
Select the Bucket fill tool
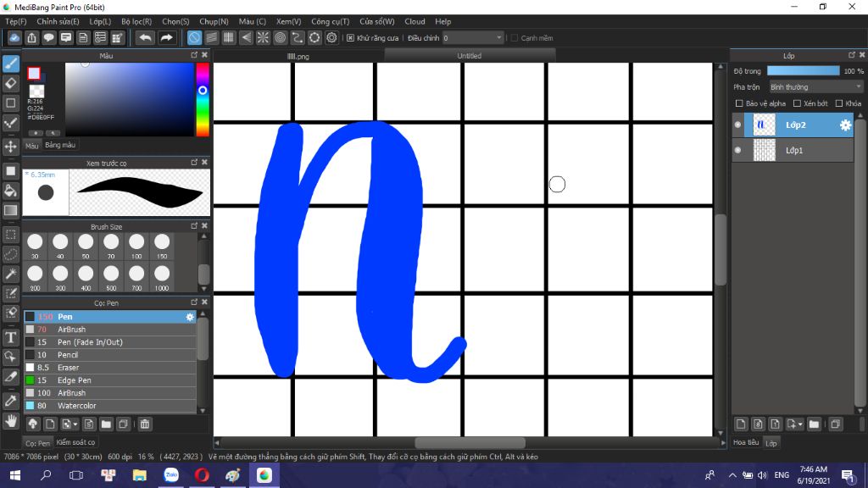10,191
